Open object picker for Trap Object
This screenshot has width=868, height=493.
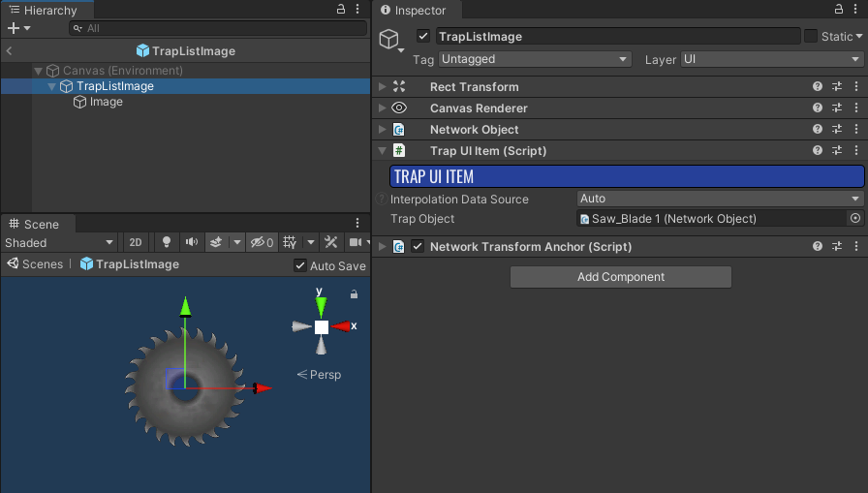pos(855,218)
